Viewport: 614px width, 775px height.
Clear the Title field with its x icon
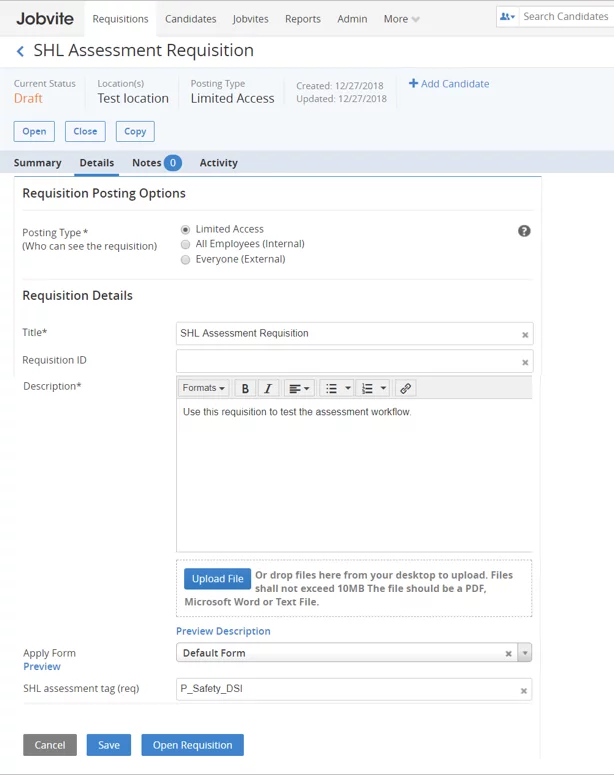(x=525, y=335)
